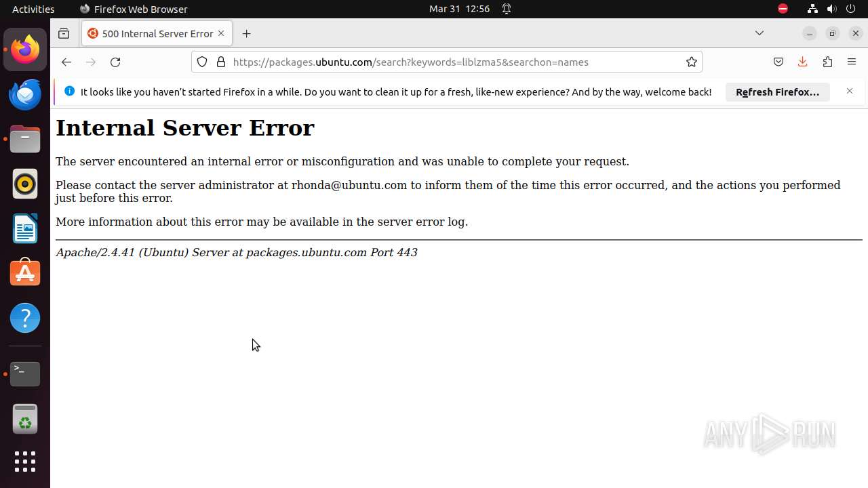Show Applications grid in dock

click(x=25, y=462)
